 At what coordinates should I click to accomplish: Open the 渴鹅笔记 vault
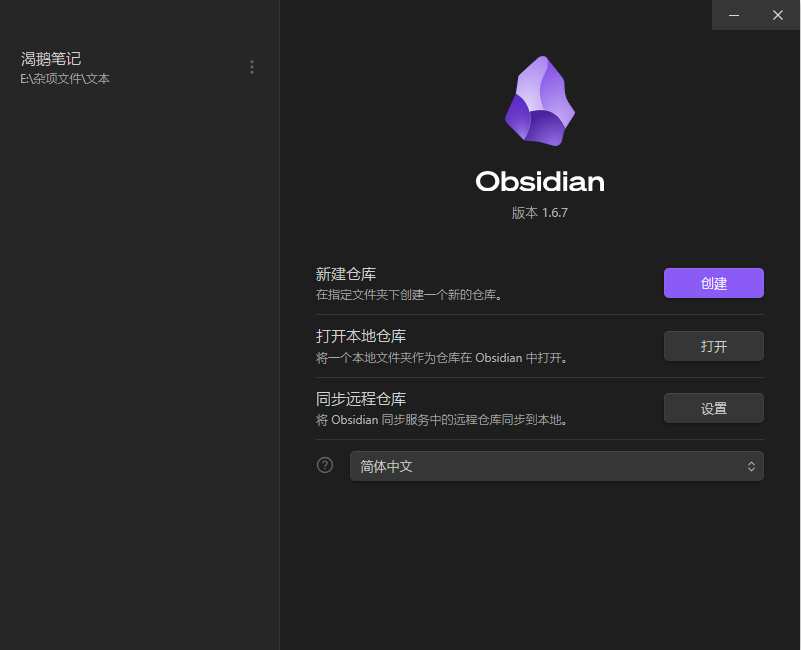(51, 59)
